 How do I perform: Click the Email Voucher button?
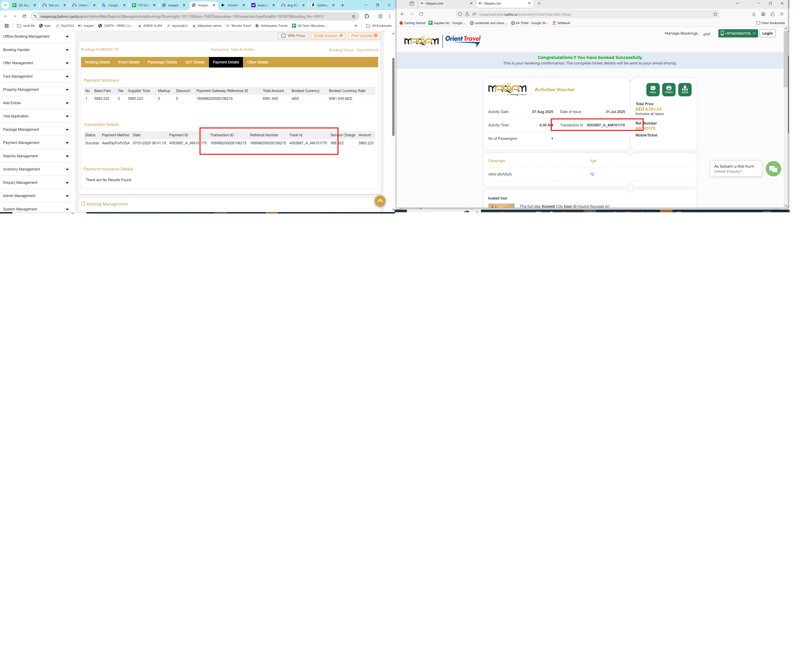click(x=328, y=36)
